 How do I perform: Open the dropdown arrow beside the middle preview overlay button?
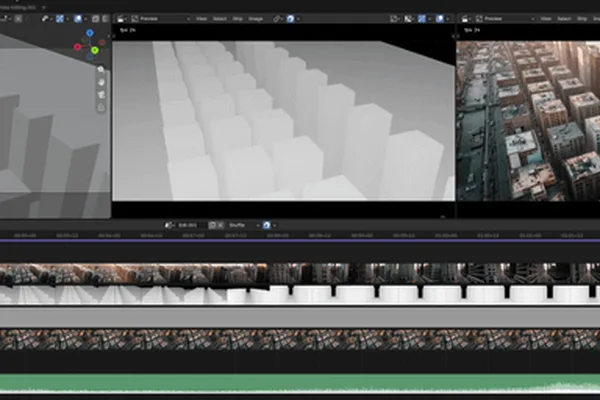pyautogui.click(x=298, y=18)
